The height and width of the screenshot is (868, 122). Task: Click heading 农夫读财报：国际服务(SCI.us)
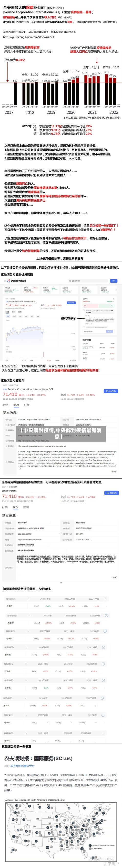(x=38, y=758)
